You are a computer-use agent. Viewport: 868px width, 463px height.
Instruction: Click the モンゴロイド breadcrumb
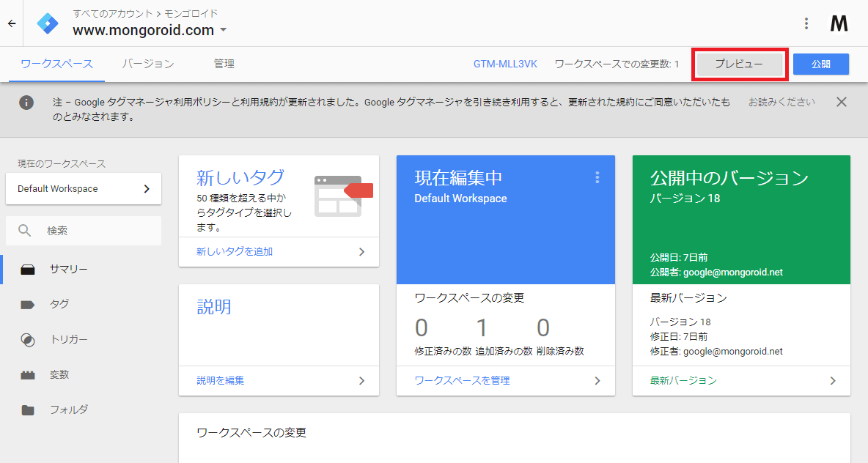(x=191, y=13)
